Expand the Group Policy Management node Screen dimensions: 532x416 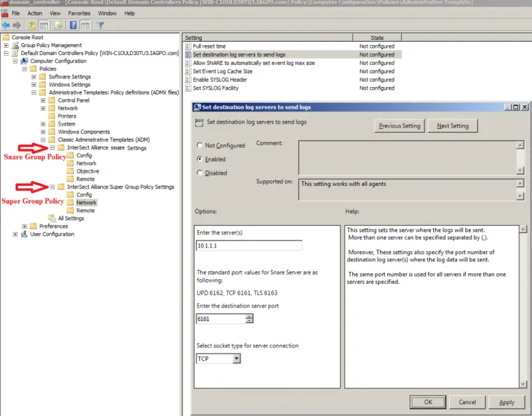click(6, 45)
